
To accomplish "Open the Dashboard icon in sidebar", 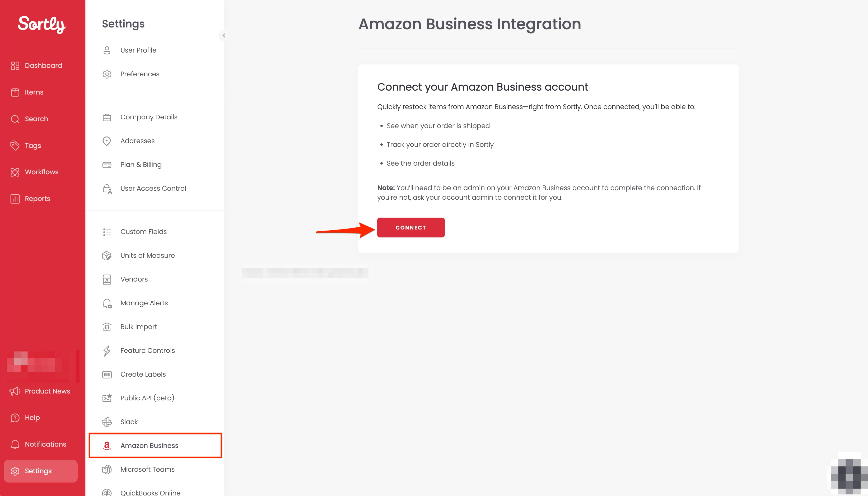I will click(15, 66).
